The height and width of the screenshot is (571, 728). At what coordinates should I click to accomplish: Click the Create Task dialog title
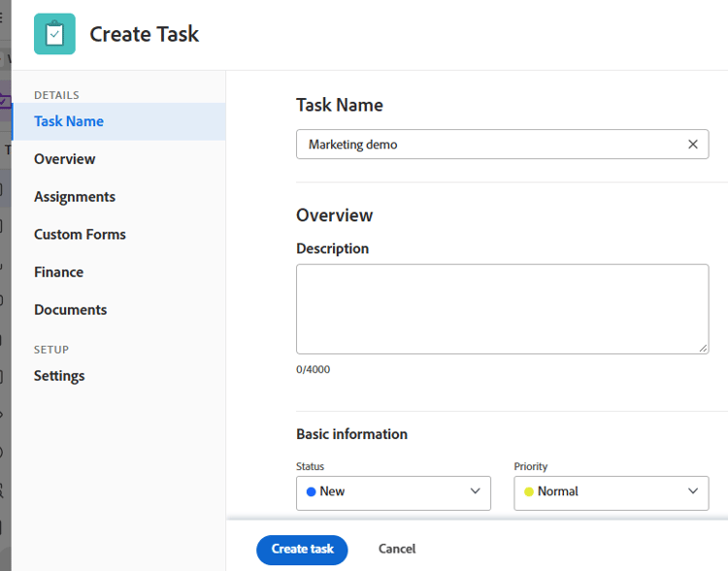coord(144,34)
